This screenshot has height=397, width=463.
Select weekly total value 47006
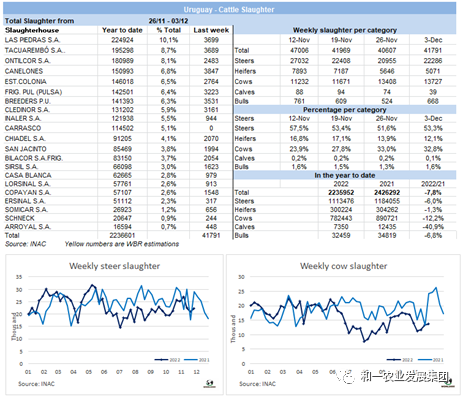(x=299, y=50)
